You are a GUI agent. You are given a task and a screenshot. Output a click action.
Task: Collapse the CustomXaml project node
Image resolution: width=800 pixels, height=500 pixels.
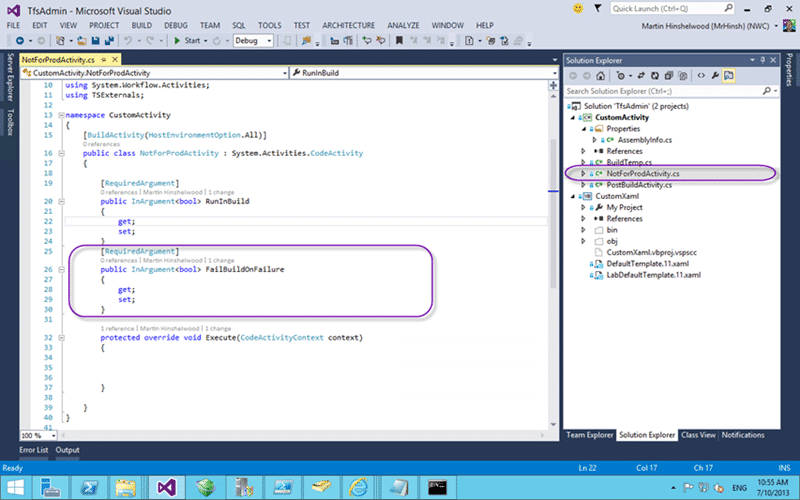pyautogui.click(x=573, y=196)
